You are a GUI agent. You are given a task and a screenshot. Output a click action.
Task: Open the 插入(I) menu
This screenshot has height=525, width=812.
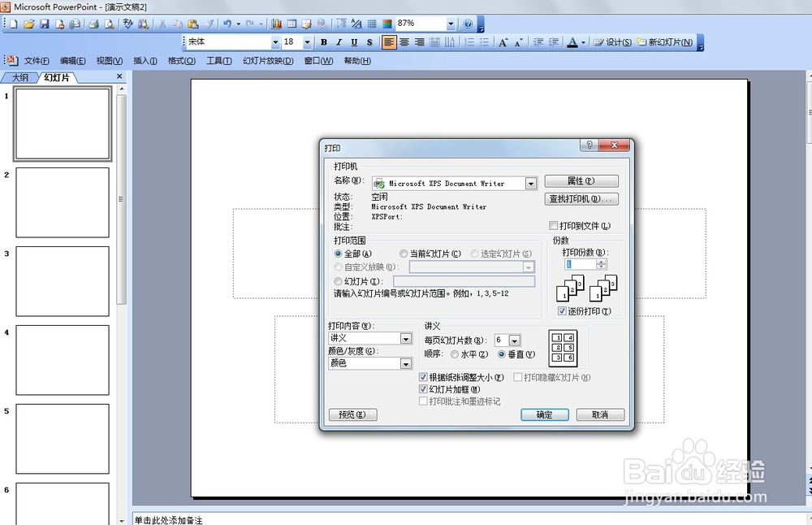[x=145, y=61]
